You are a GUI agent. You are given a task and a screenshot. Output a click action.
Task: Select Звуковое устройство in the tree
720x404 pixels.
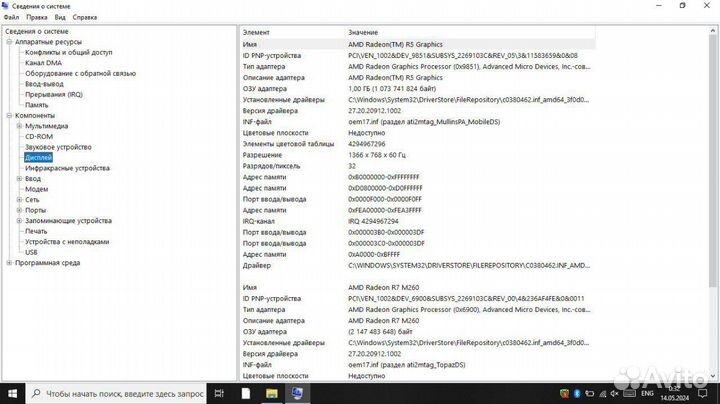click(x=58, y=147)
